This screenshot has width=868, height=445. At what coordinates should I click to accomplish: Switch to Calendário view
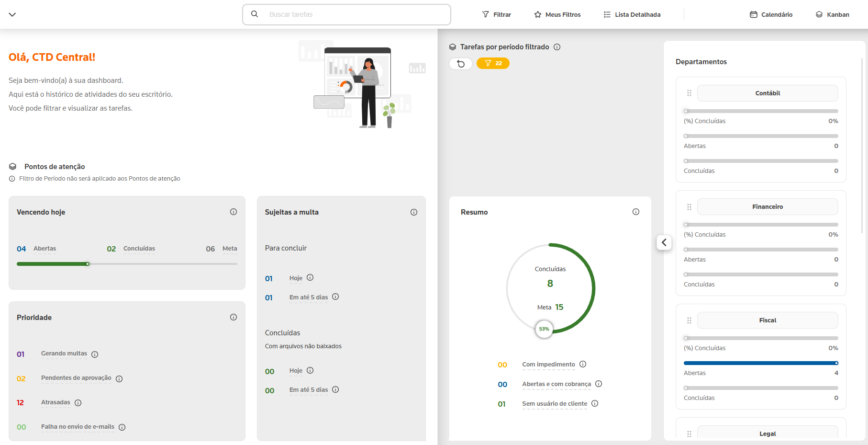click(771, 14)
